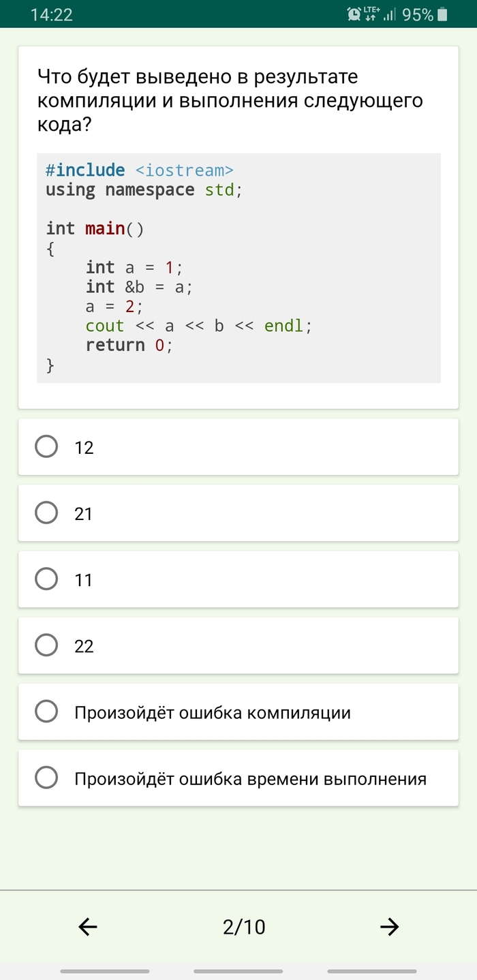This screenshot has height=980, width=477.
Task: Tap the C++ code snippet block
Action: coord(238,268)
